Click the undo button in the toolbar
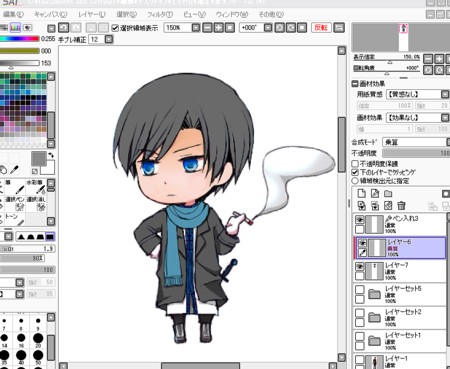 tap(63, 27)
